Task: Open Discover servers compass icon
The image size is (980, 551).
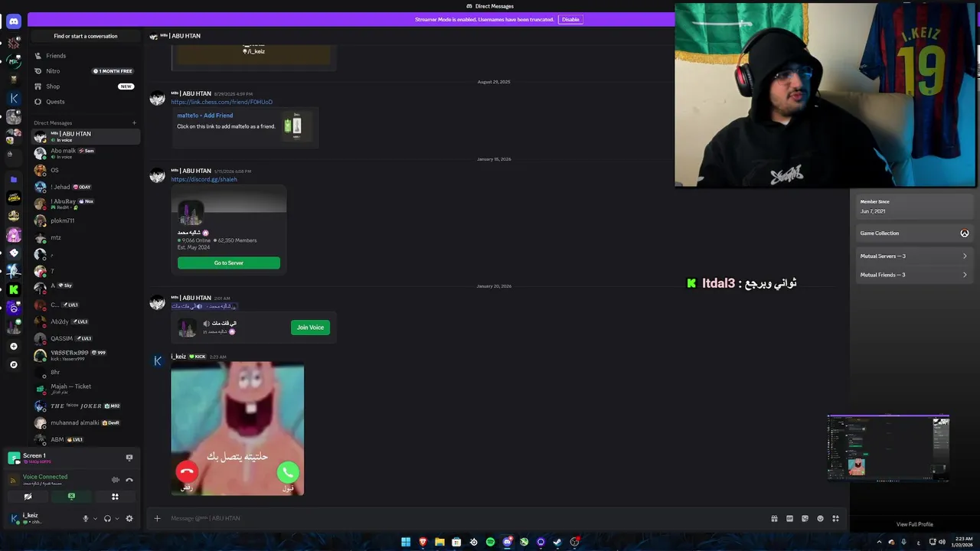Action: (13, 364)
